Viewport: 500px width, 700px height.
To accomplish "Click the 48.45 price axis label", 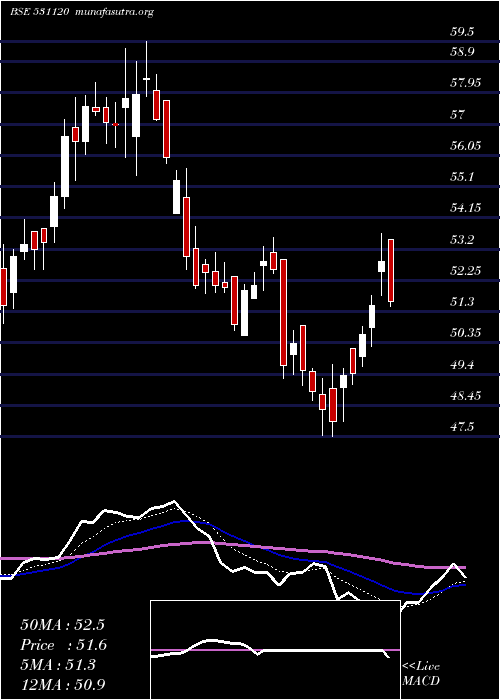I will click(x=465, y=396).
